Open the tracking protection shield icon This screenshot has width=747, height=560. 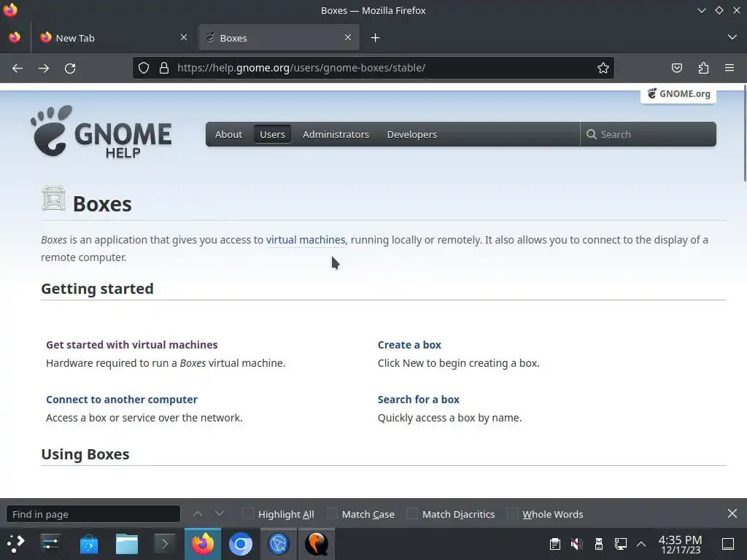tap(144, 68)
